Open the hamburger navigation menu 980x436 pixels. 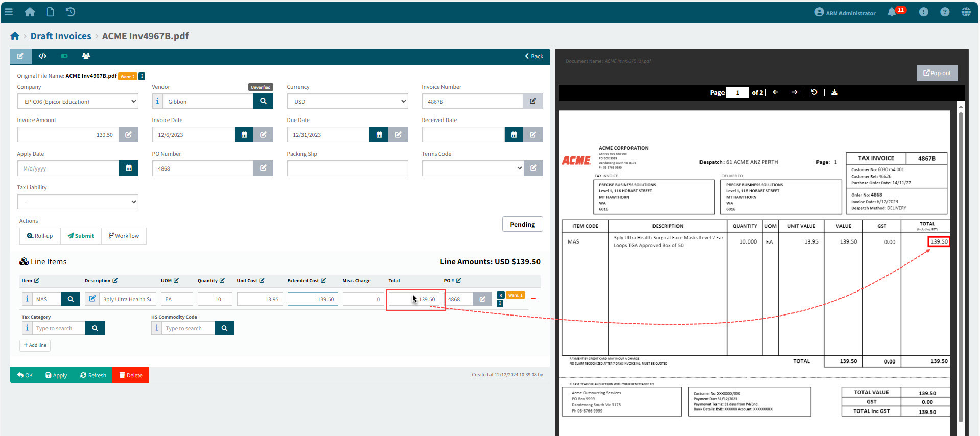(x=8, y=12)
